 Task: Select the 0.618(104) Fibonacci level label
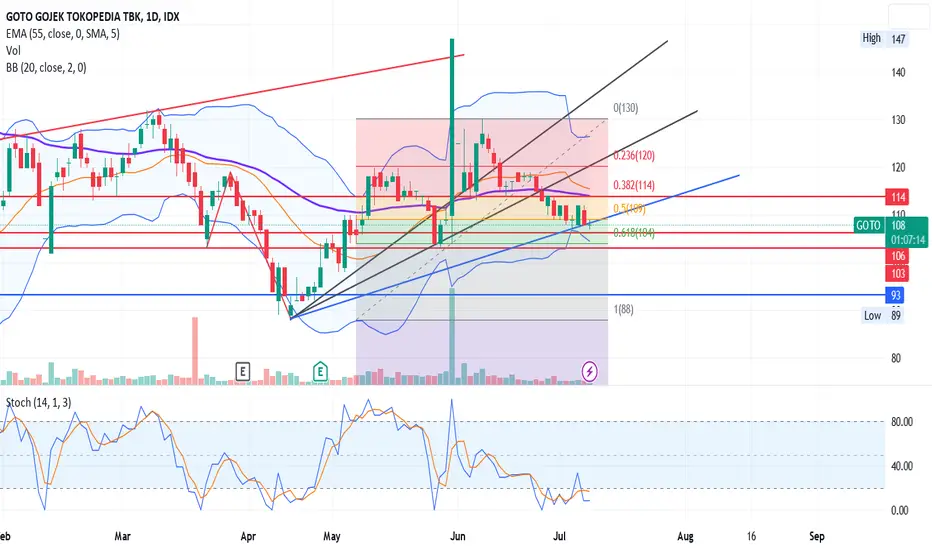point(634,233)
